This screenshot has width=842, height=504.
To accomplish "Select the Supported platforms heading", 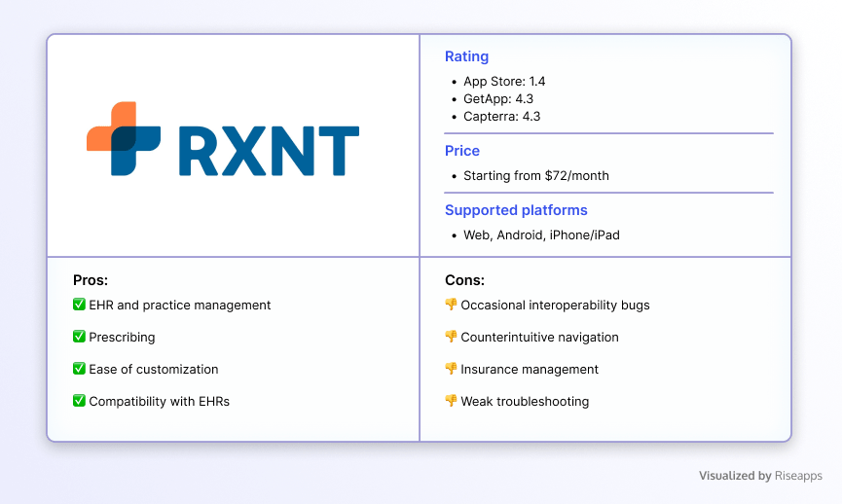I will point(516,210).
